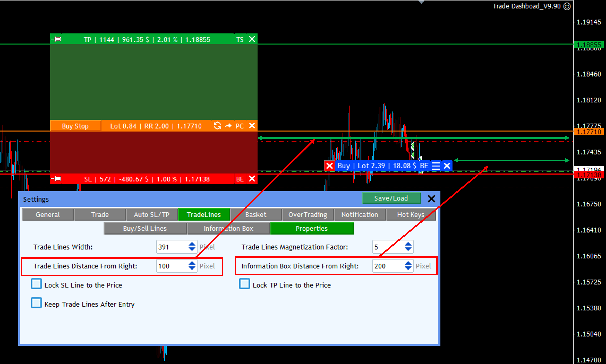The image size is (606, 364).
Task: Click the Save/Load button
Action: (x=391, y=198)
